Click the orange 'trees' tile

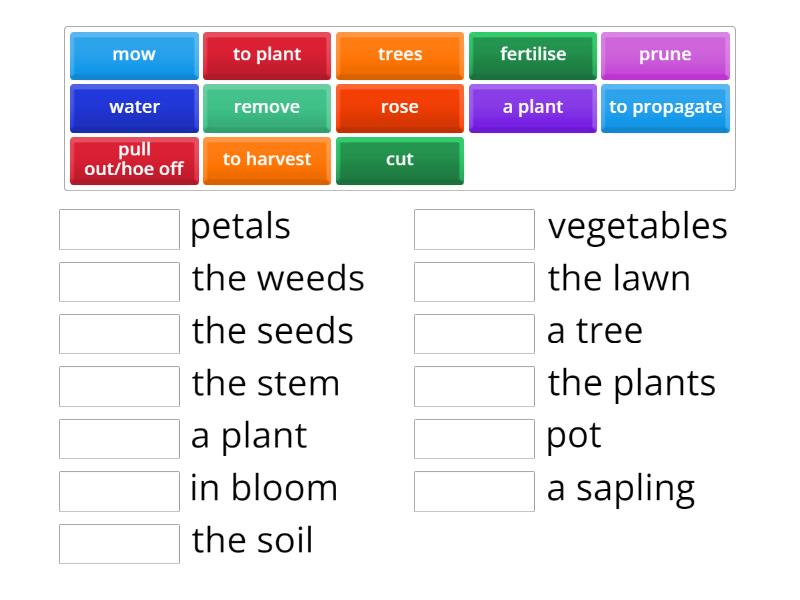pos(400,55)
